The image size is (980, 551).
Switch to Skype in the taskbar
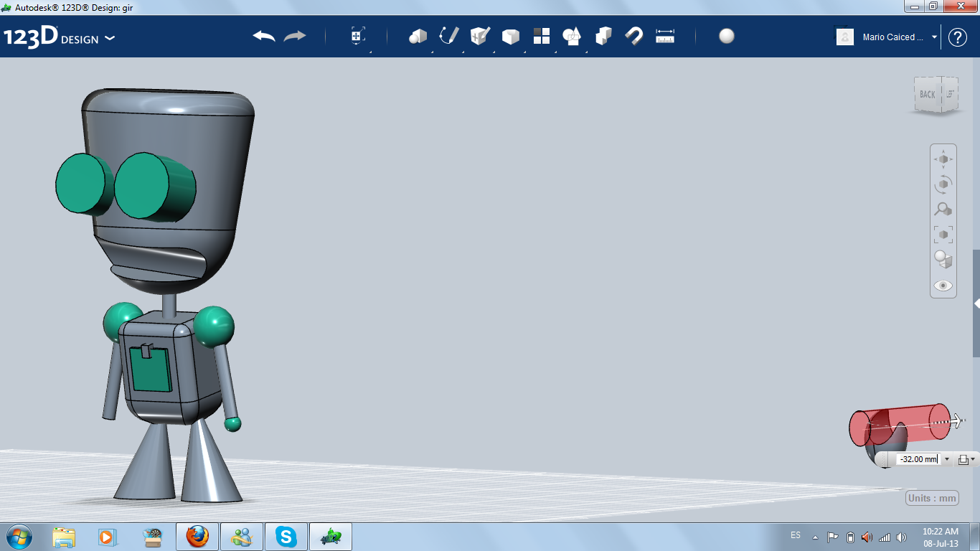tap(286, 537)
